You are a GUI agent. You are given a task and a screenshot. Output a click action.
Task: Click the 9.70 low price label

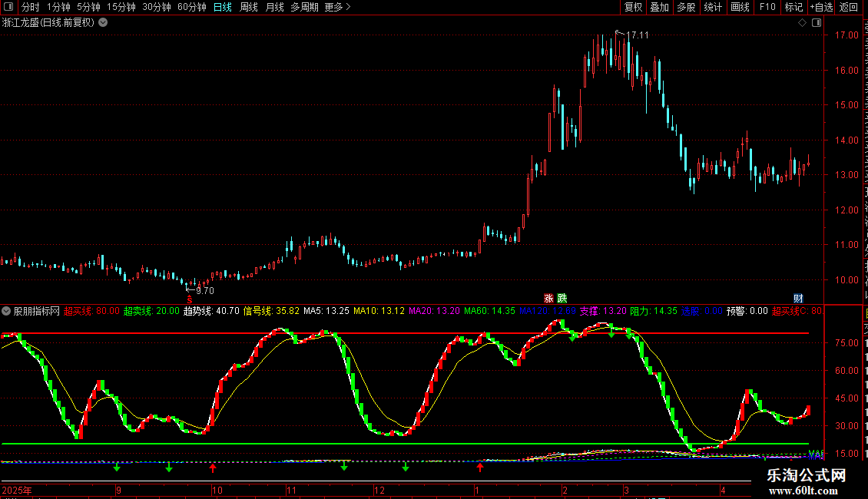tap(205, 291)
